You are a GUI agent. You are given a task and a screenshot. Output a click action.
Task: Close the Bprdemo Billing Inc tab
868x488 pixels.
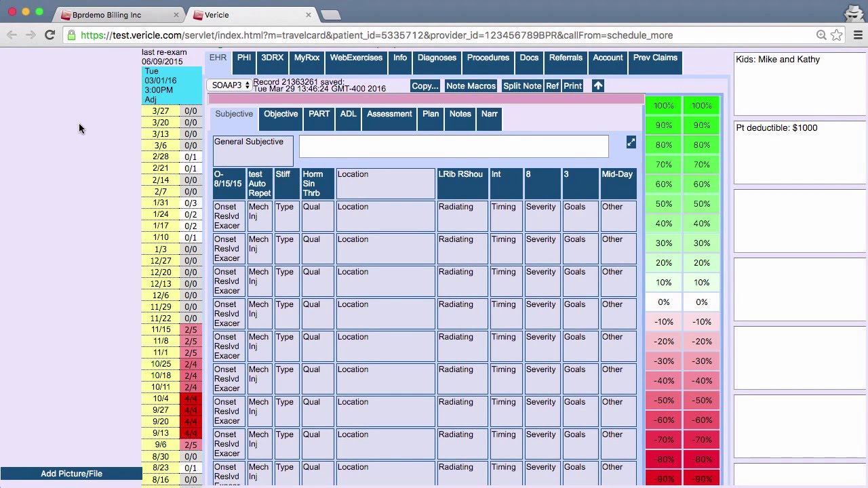click(176, 15)
